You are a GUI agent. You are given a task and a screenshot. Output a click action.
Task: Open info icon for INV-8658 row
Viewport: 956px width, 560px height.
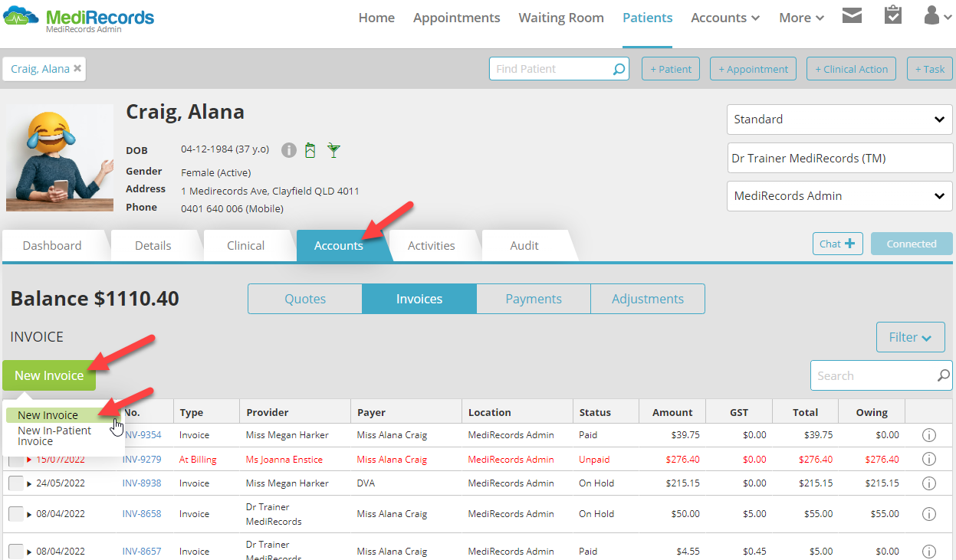point(928,514)
